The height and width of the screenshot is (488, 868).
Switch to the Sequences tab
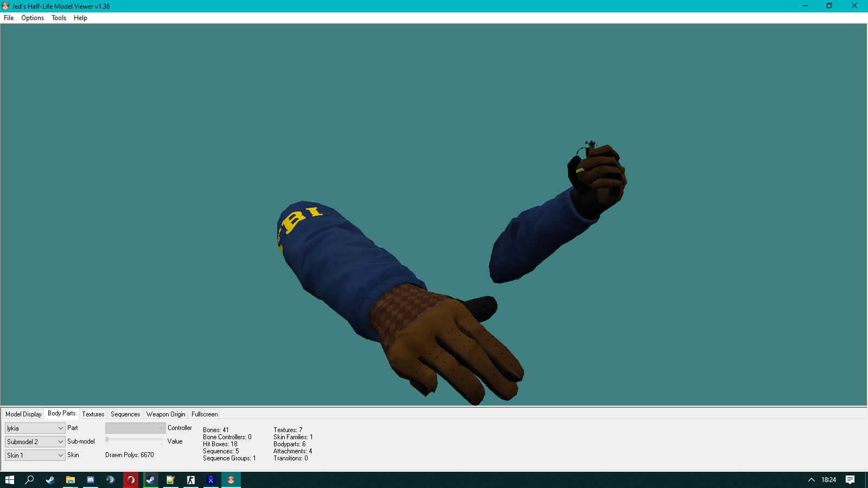click(x=125, y=414)
